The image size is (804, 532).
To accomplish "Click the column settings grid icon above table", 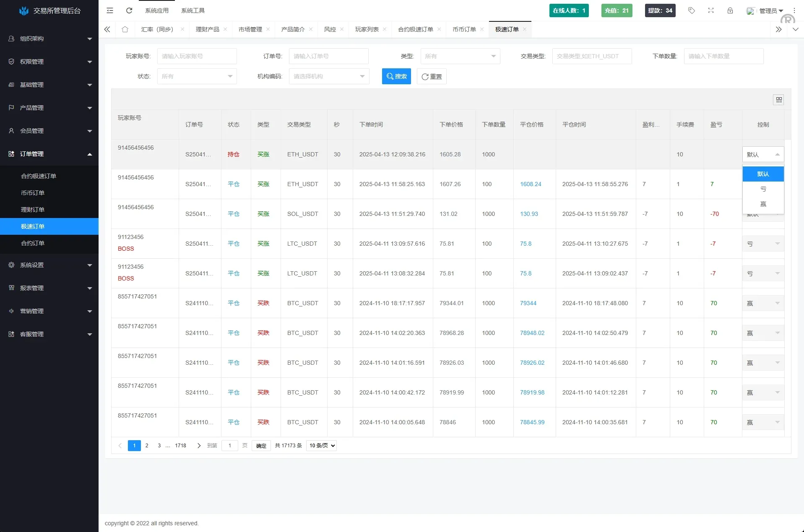I will click(778, 100).
